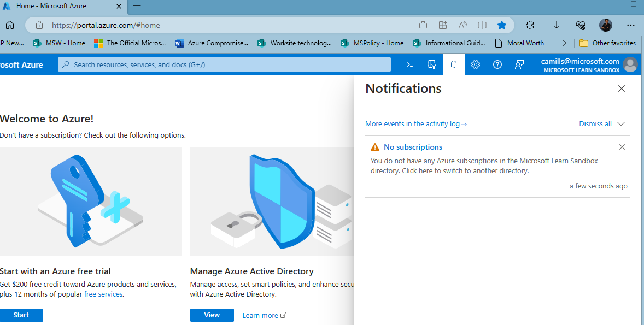The width and height of the screenshot is (644, 325).
Task: Open Other favorites folder
Action: 607,43
